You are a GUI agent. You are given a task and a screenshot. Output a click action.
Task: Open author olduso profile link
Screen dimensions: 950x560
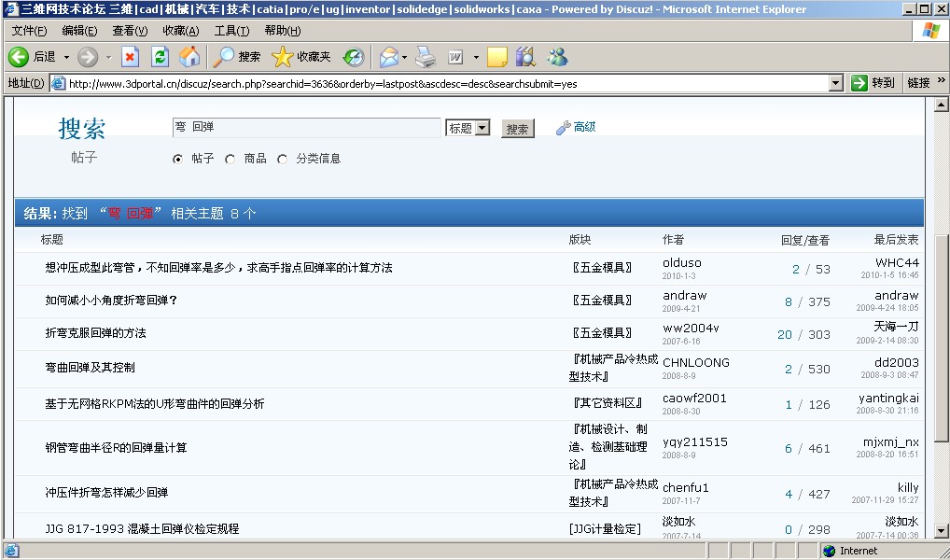click(682, 263)
